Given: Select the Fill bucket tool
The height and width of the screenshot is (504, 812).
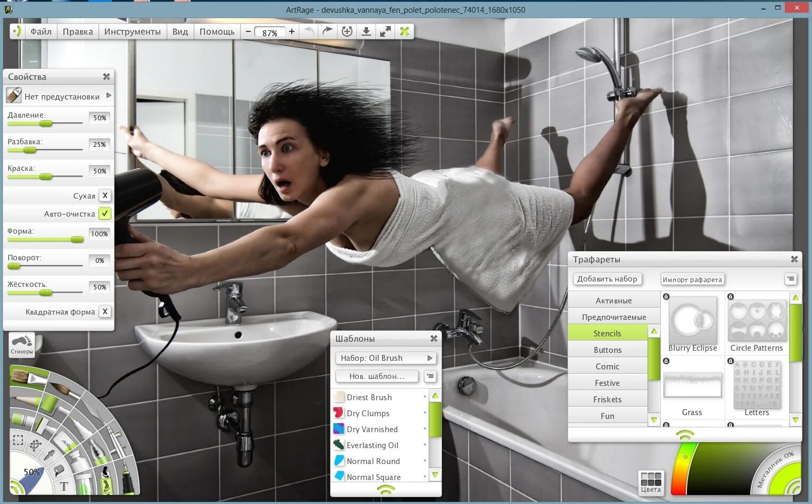Looking at the screenshot, I should [59, 470].
